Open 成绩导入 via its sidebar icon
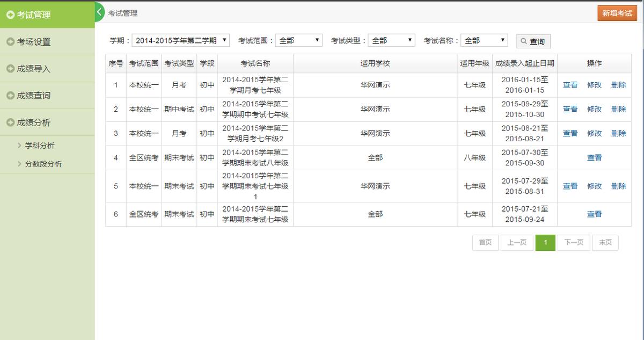Image resolution: width=644 pixels, height=340 pixels. coord(11,68)
